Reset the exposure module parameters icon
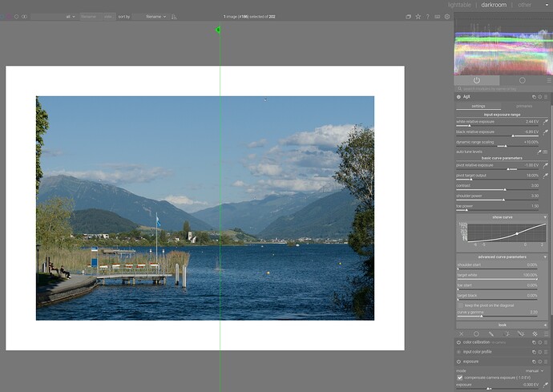This screenshot has height=392, width=553. point(540,362)
